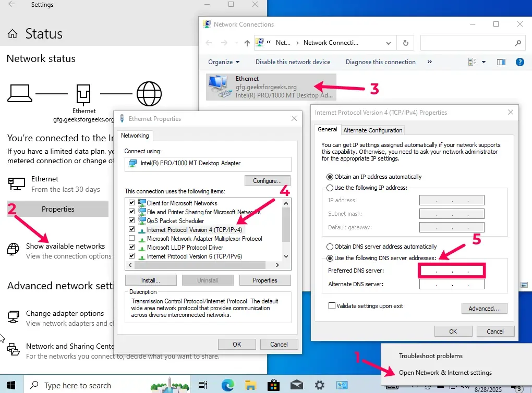This screenshot has width=532, height=393.
Task: Click OK in IPv4 Properties
Action: click(x=453, y=331)
